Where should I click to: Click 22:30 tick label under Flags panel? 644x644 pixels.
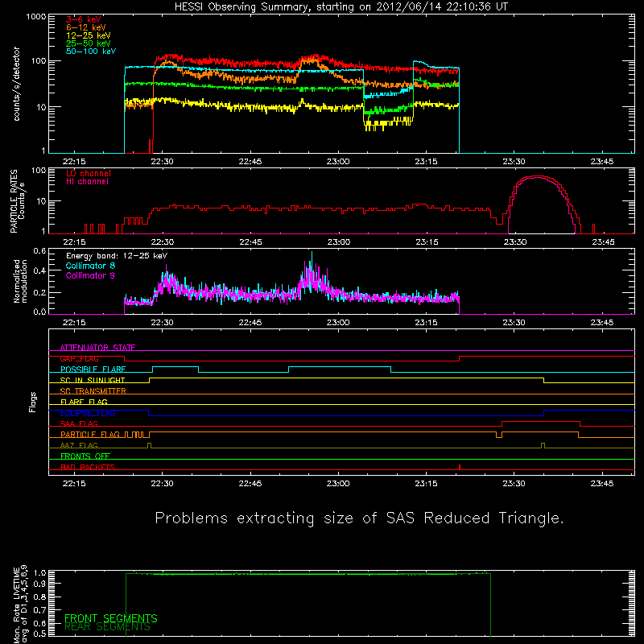coord(162,484)
